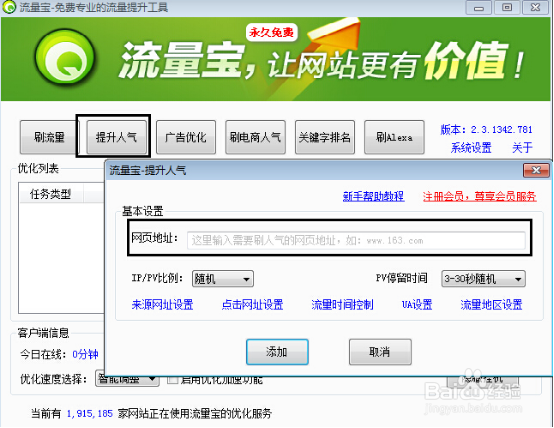
Task: Click the 刷流量 button
Action: point(49,137)
